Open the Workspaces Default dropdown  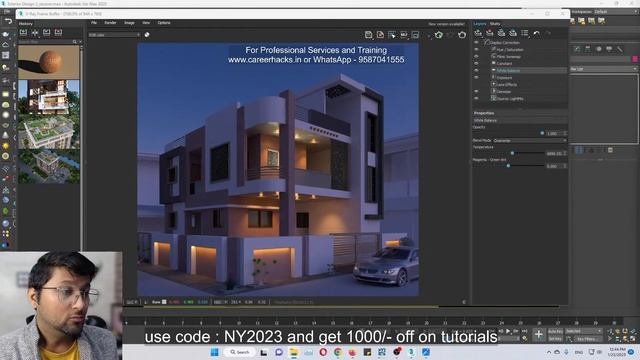616,12
